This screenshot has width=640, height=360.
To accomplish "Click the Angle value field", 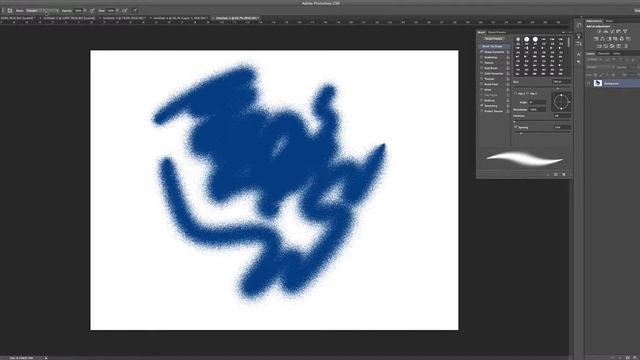I will coord(537,102).
